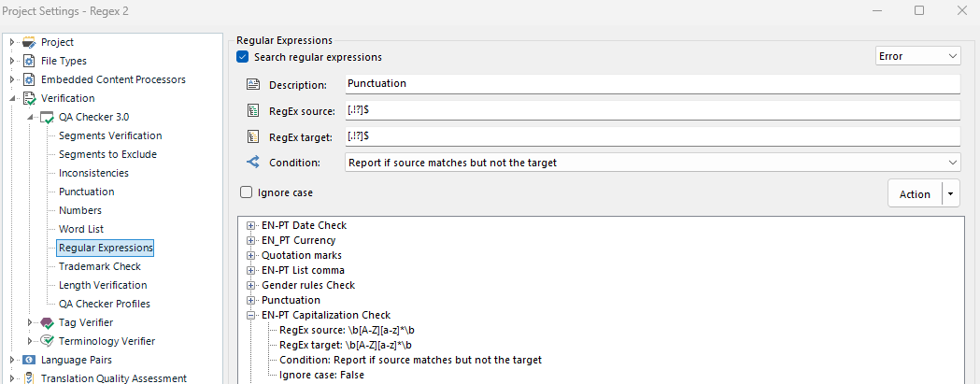Select Trademark Check in the tree
The width and height of the screenshot is (980, 384).
pyautogui.click(x=100, y=266)
